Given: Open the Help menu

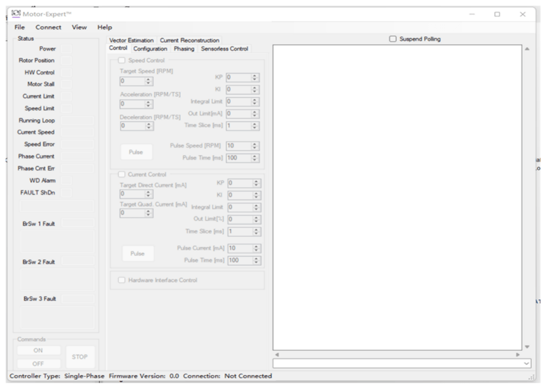Looking at the screenshot, I should coord(105,27).
